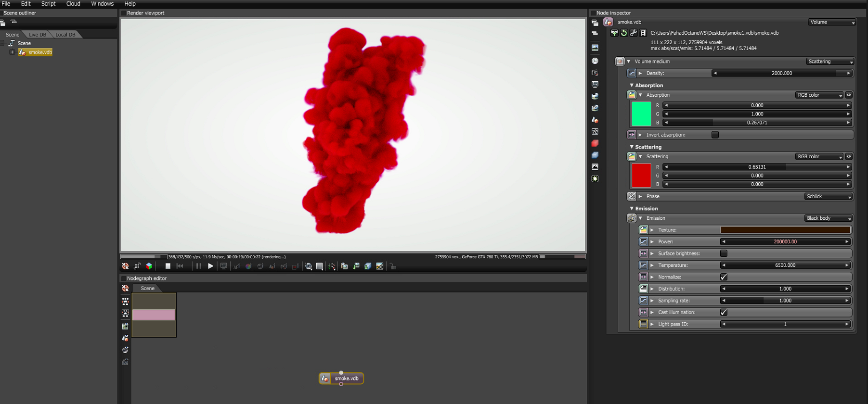868x404 pixels.
Task: Expand smoke.vdb in the scene outliner
Action: point(12,52)
